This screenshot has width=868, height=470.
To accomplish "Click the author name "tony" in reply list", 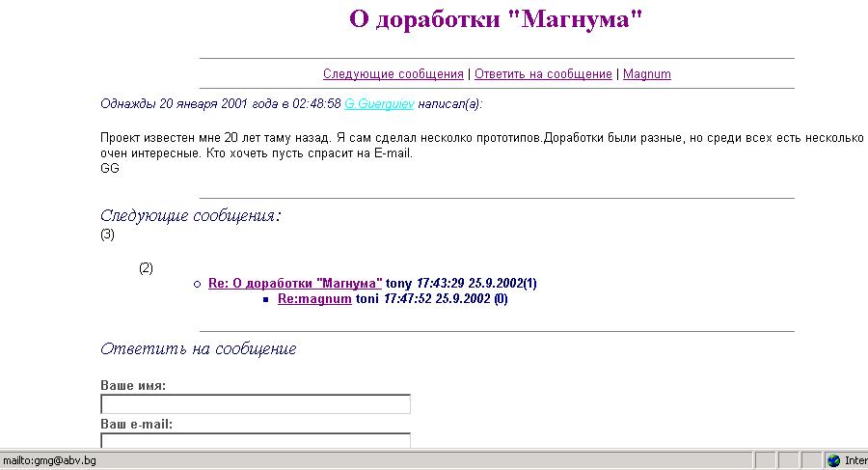I will pyautogui.click(x=398, y=283).
